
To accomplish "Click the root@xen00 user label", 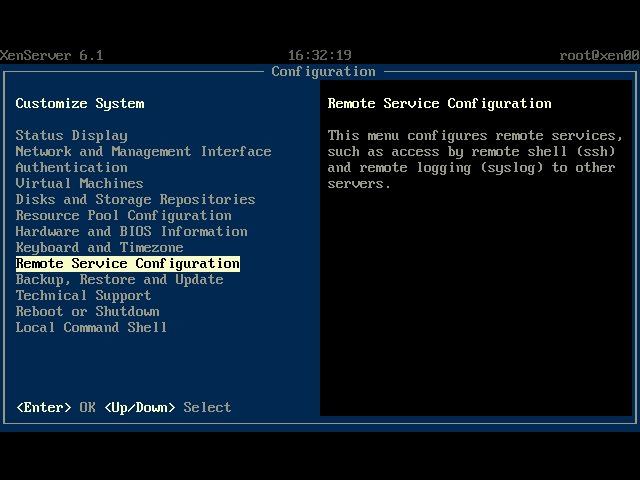I will 600,56.
